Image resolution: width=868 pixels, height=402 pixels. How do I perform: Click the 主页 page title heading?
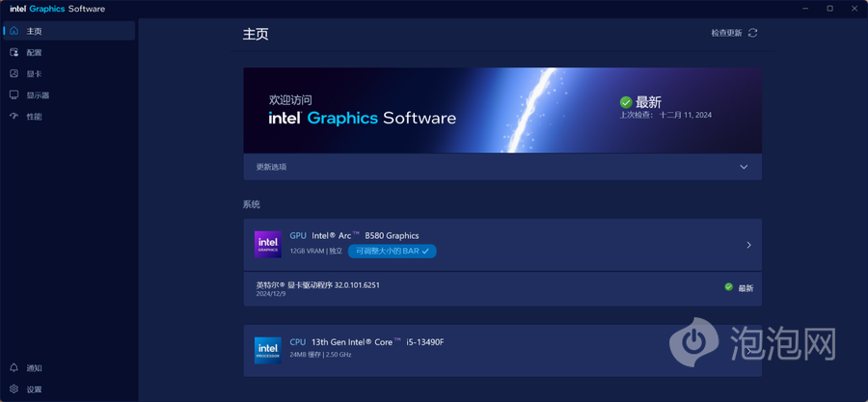[256, 34]
